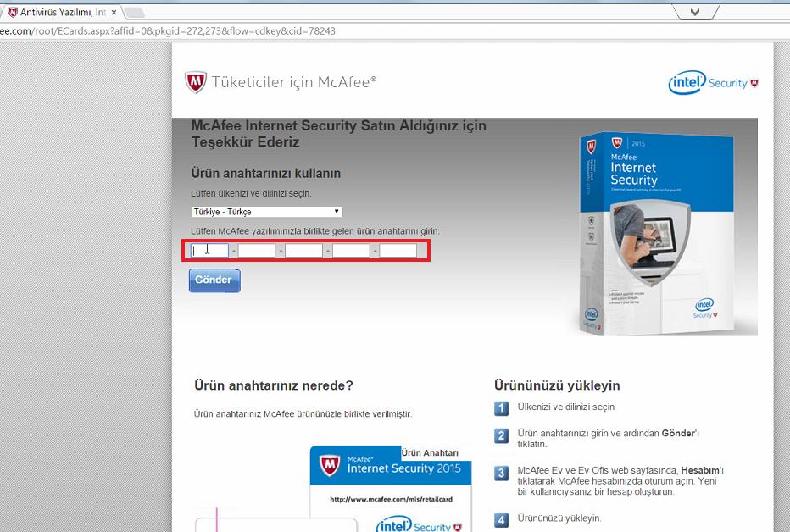Click the McAfee shield on the retail card image
790x532 pixels.
[x=326, y=465]
